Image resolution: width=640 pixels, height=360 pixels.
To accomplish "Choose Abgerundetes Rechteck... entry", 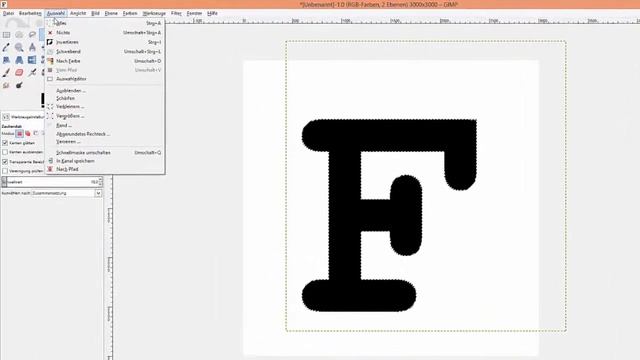I will pyautogui.click(x=104, y=134).
